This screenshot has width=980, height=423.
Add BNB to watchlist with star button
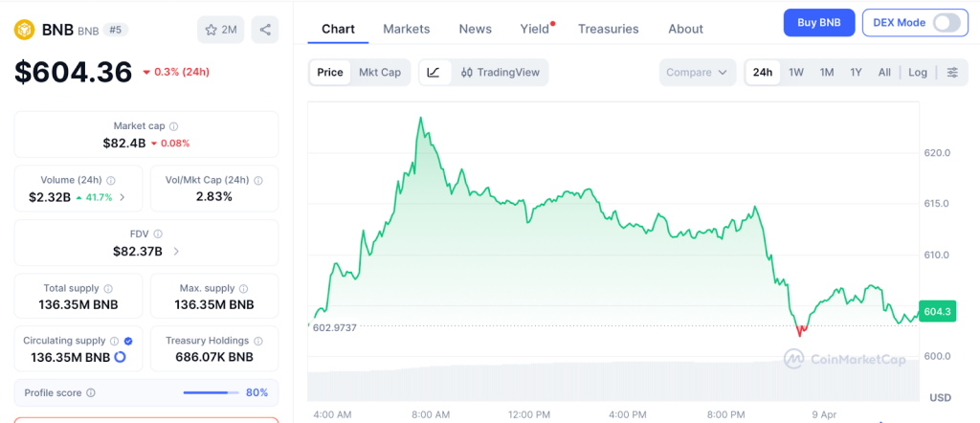(221, 30)
